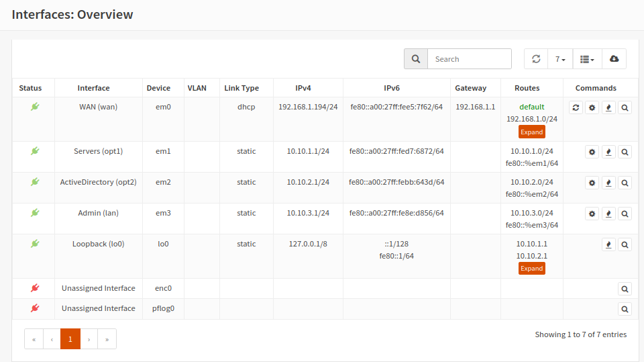
Task: Click the details magnifier for ActiveDirectory row
Action: point(625,183)
